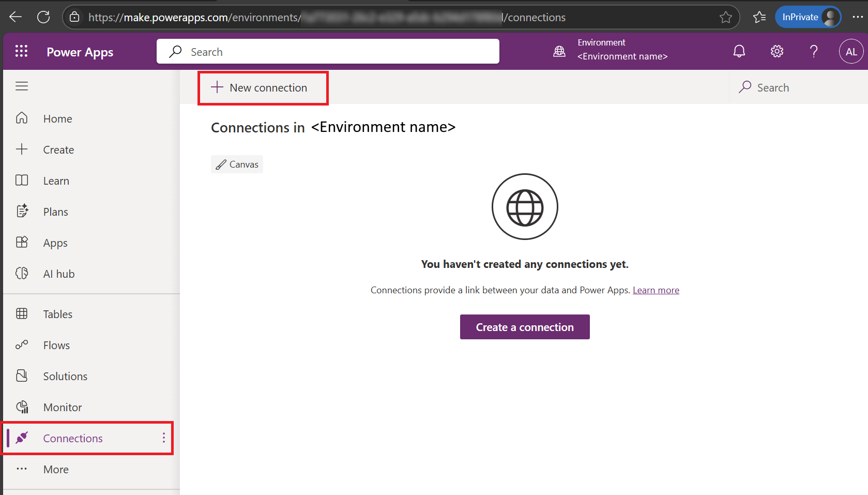868x495 pixels.
Task: Click the Create a connection button
Action: (x=524, y=327)
